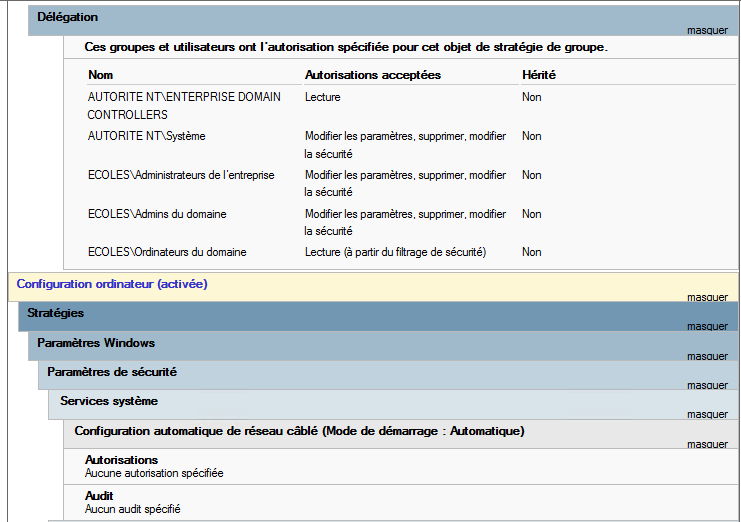741x522 pixels.
Task: Click the Stratégies header bar
Action: click(x=55, y=313)
